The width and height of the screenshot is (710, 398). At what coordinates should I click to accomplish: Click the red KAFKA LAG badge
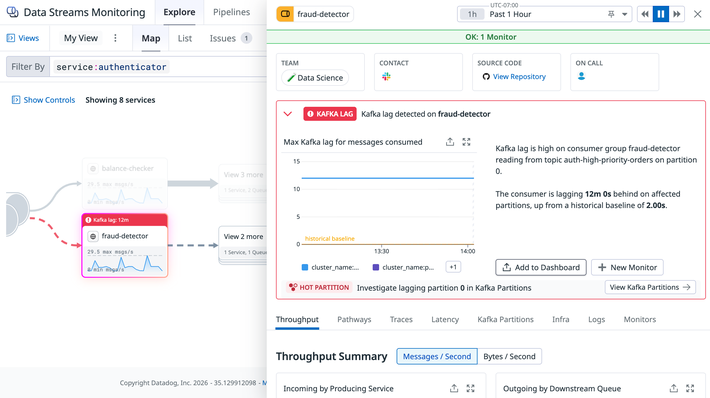pyautogui.click(x=330, y=114)
